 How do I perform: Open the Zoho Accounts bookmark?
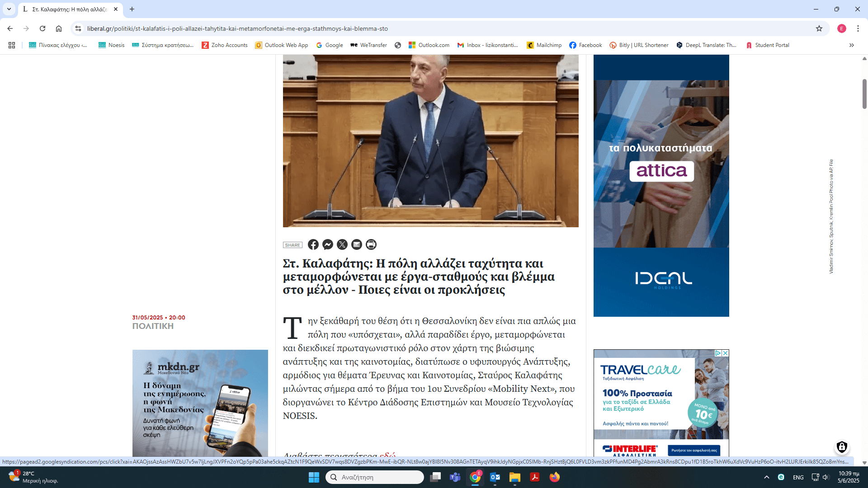click(x=225, y=45)
